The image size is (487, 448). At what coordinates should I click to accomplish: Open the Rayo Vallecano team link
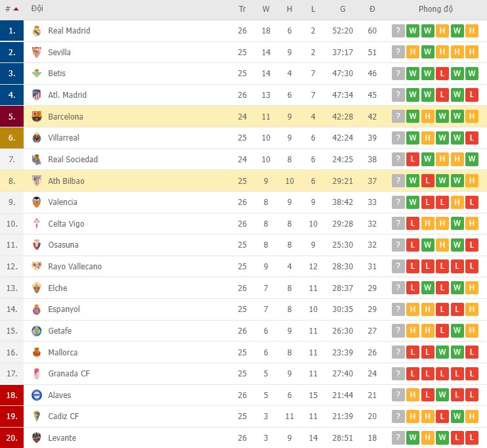pyautogui.click(x=75, y=267)
